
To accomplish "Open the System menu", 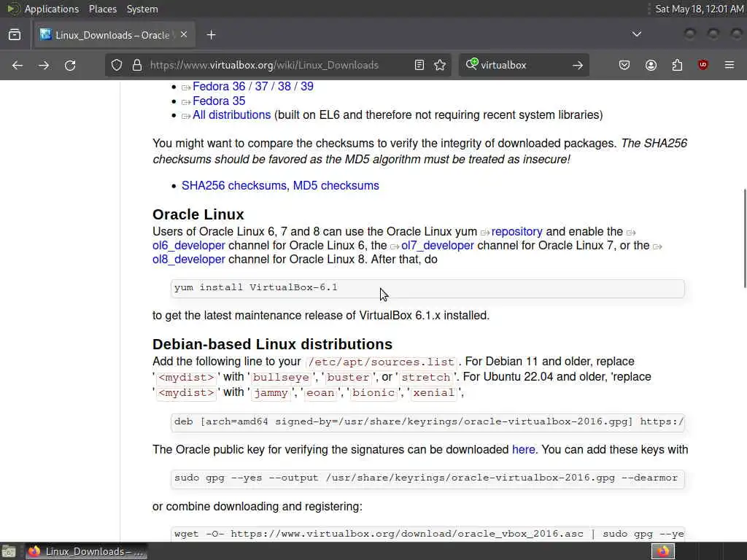I will coord(142,9).
